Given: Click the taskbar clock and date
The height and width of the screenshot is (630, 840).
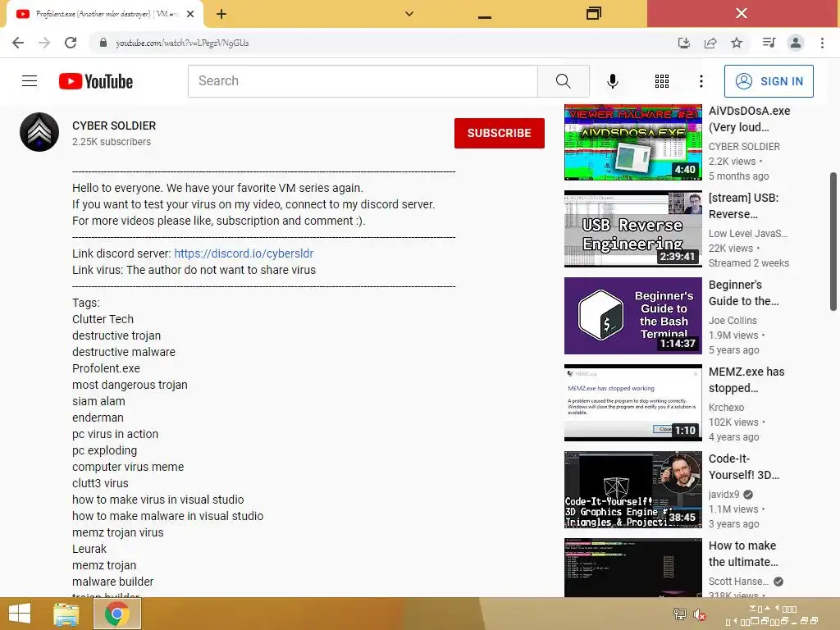Looking at the screenshot, I should tap(771, 615).
